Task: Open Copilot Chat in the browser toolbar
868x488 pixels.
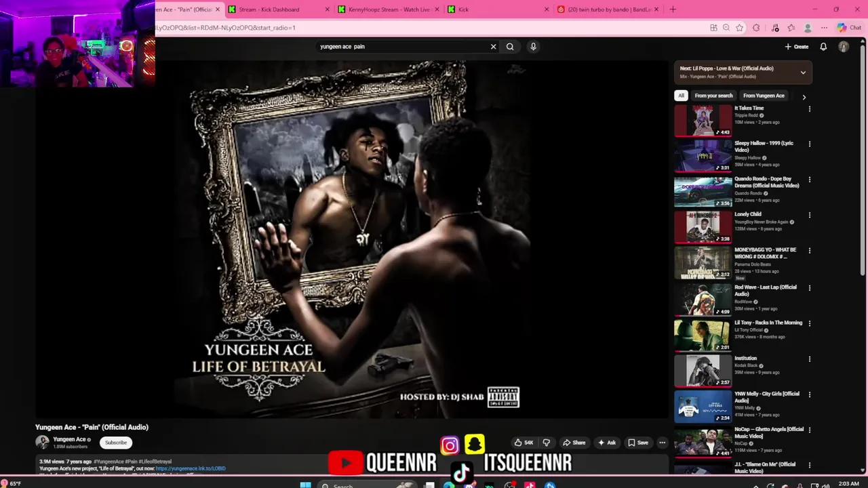Action: pyautogui.click(x=848, y=28)
